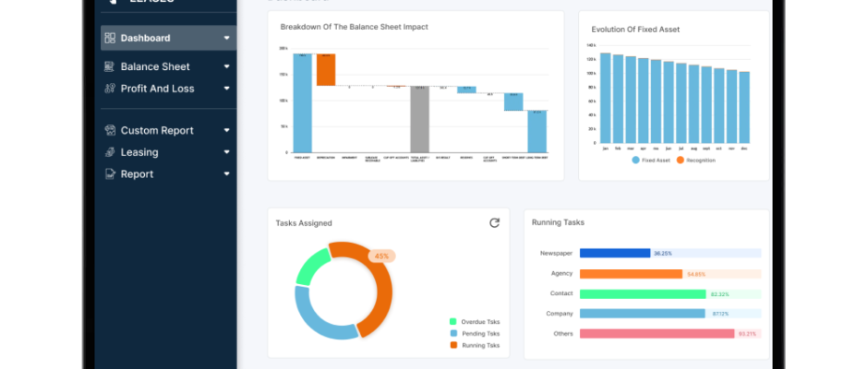The width and height of the screenshot is (868, 369).
Task: Click the jun bar in Evolution chart
Action: coord(669,102)
